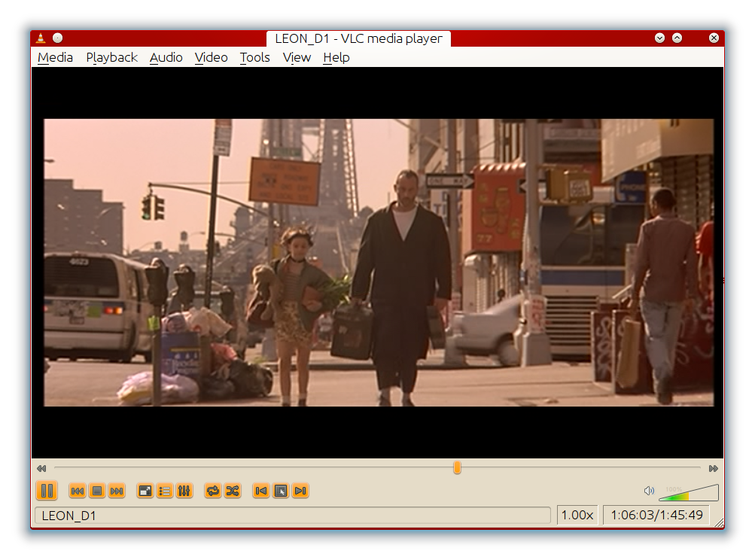Open the Help menu
The height and width of the screenshot is (560, 755).
click(x=336, y=58)
